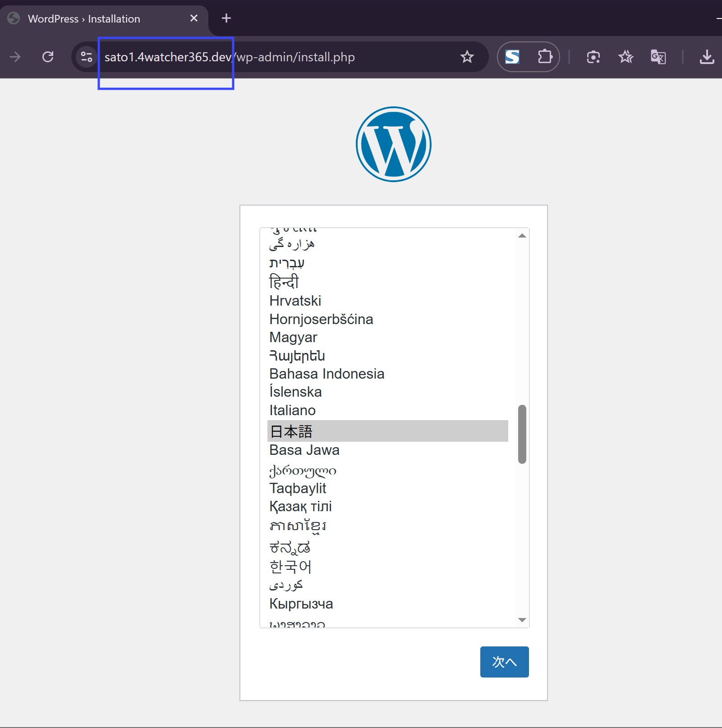Click the screenshot capture icon in toolbar
The image size is (722, 728).
[593, 57]
